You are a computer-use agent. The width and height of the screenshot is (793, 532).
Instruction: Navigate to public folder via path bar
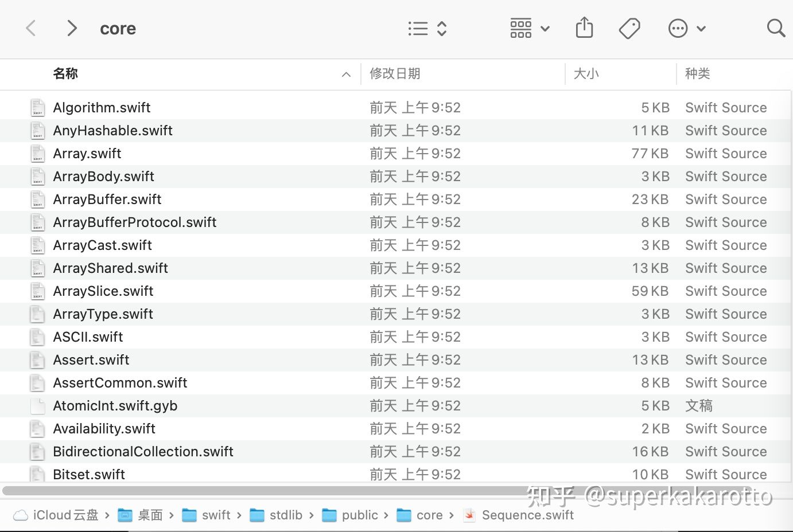[x=360, y=515]
